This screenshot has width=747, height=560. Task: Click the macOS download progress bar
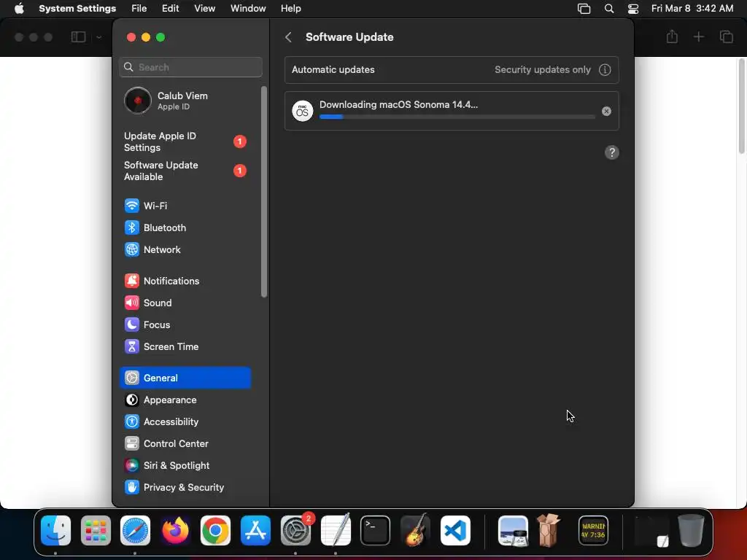457,117
